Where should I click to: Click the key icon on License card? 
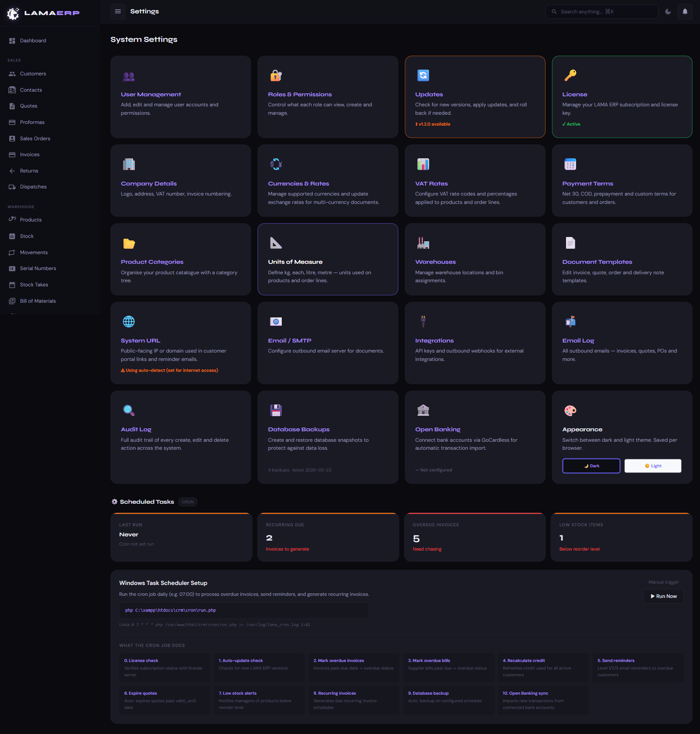(x=570, y=75)
